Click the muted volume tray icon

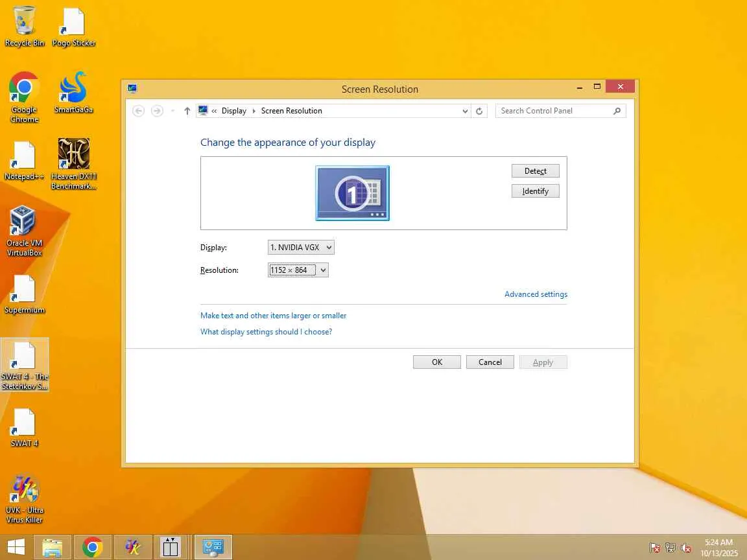tap(686, 548)
